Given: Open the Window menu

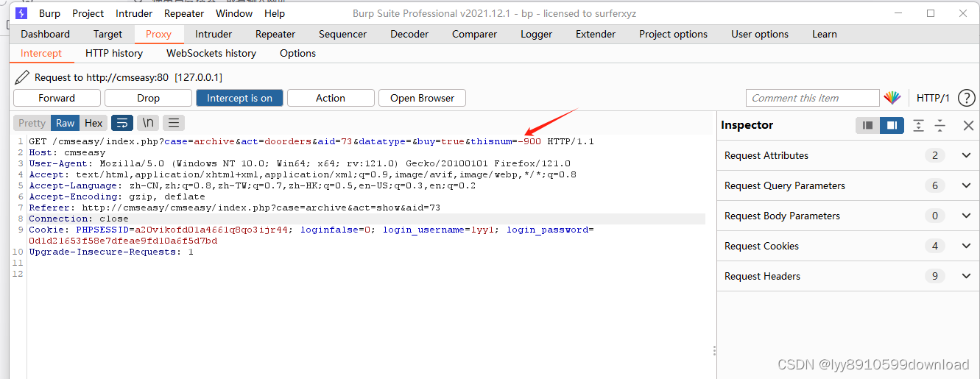Looking at the screenshot, I should click(236, 13).
